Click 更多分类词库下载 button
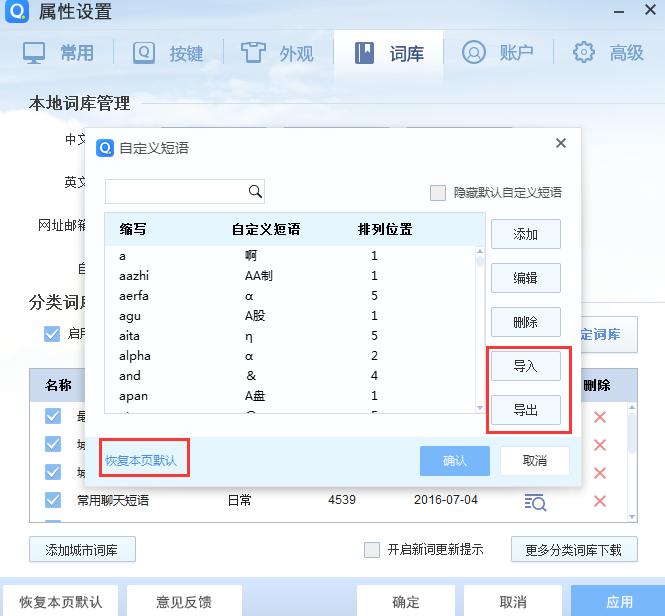 pos(574,549)
